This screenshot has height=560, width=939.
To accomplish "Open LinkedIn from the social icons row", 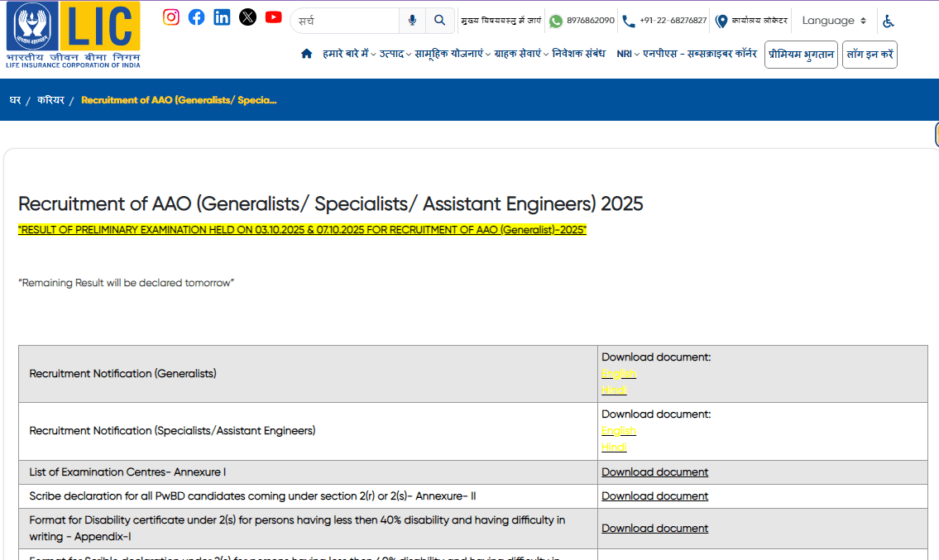I will (222, 17).
